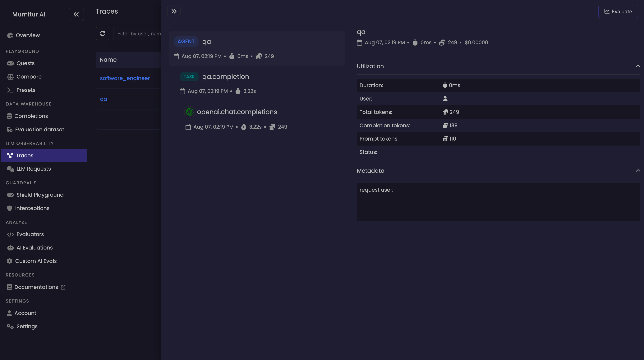Select the qa.completion task span
Viewport: 644px width, 360px height.
[225, 77]
